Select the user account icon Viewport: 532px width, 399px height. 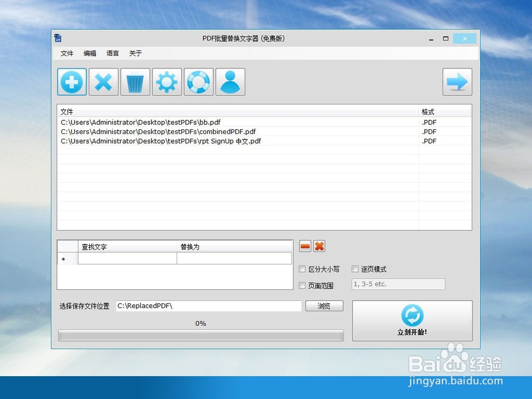(x=230, y=81)
